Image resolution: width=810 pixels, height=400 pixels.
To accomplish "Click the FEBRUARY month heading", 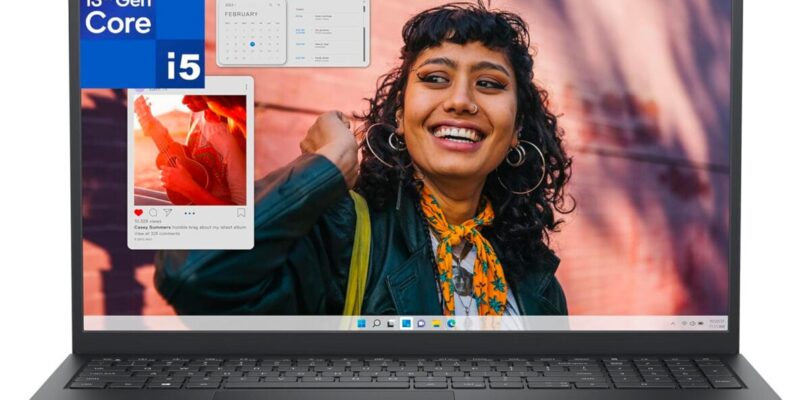I will (241, 14).
